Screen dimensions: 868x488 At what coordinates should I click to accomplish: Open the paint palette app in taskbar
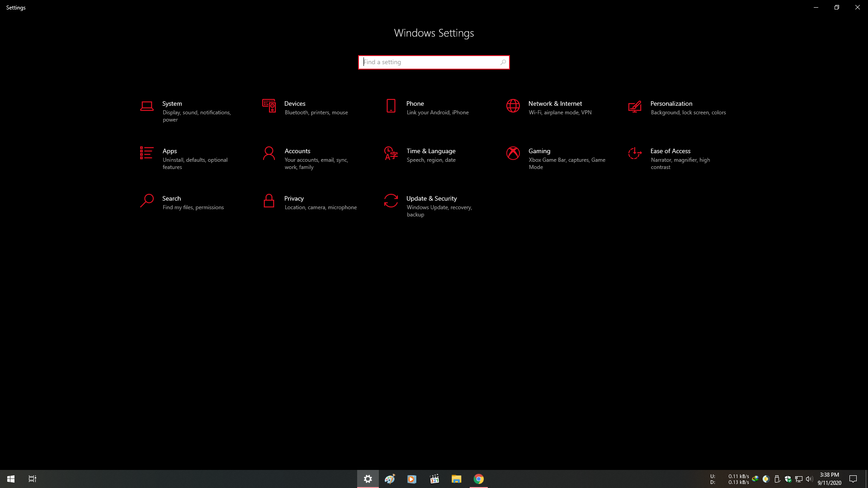pos(390,479)
